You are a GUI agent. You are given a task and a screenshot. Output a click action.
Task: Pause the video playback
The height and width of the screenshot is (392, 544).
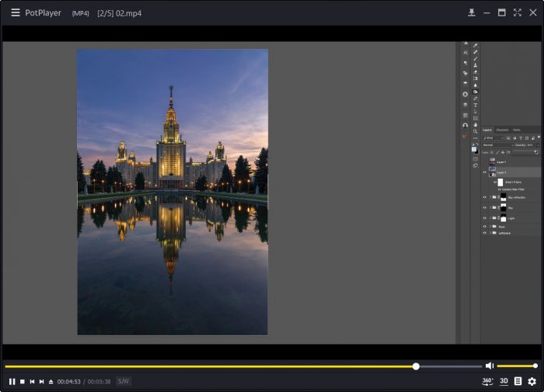[12, 382]
